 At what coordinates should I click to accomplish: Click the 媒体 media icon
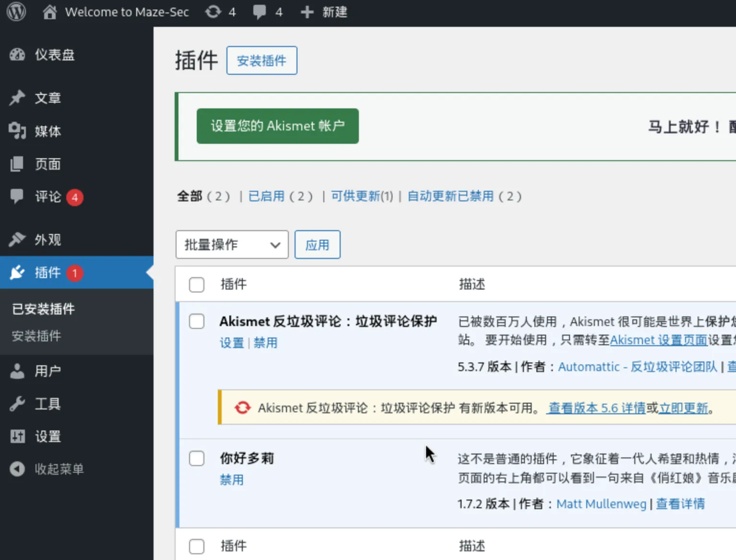pos(17,131)
